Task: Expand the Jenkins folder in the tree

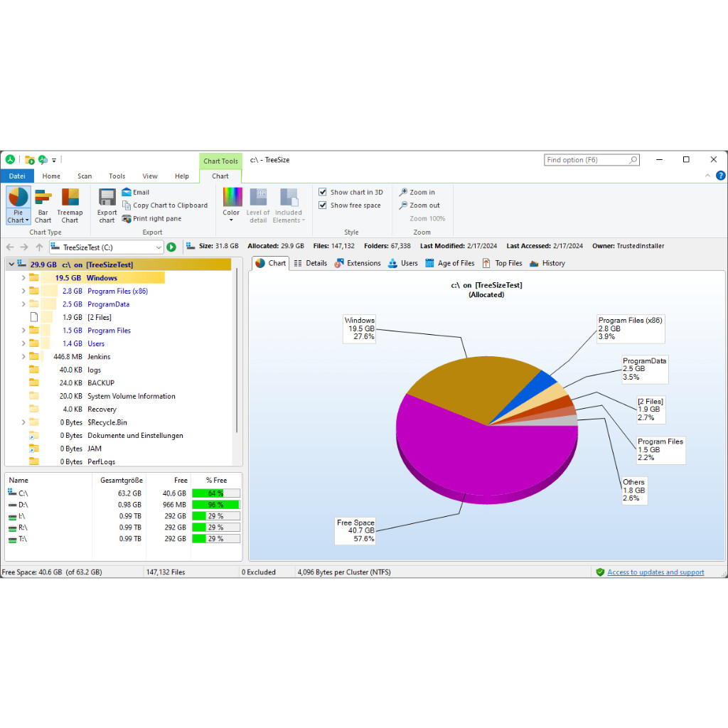Action: point(23,357)
